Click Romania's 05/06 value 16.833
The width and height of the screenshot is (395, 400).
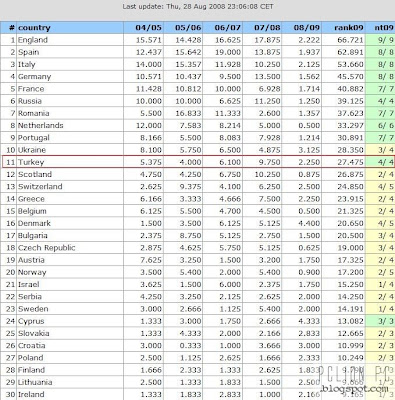tap(188, 113)
